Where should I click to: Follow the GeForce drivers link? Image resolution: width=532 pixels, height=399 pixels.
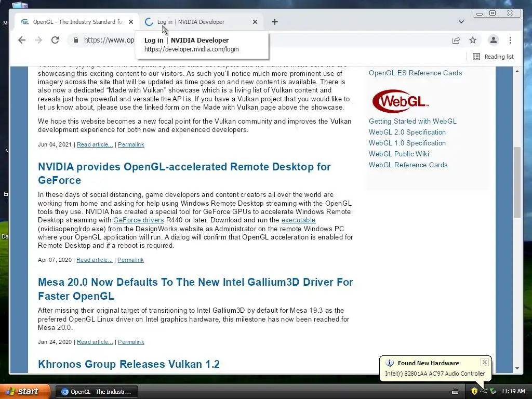coord(138,220)
